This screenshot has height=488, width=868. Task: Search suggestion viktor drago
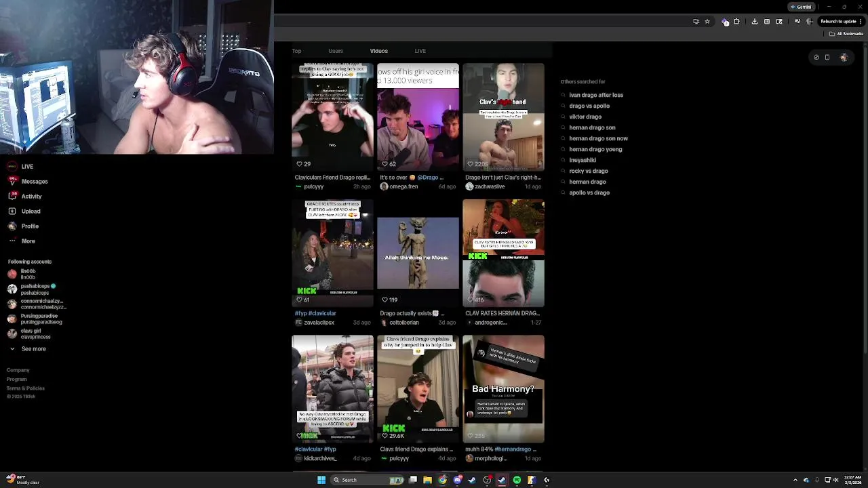pos(581,117)
